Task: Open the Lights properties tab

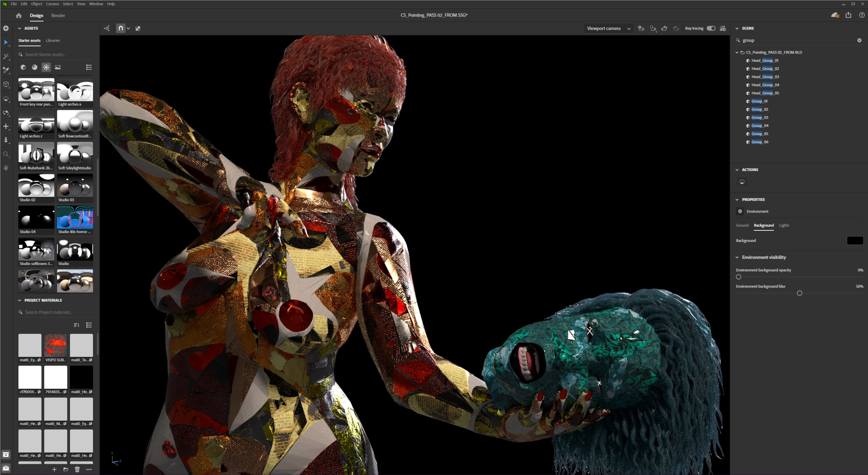Action: coord(784,225)
